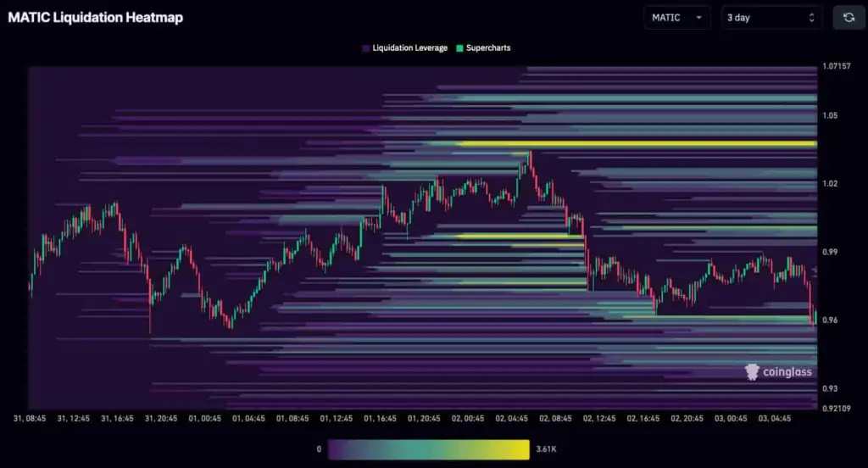Click the 3 day stepper arrows
Image resolution: width=868 pixels, height=468 pixels.
click(x=811, y=18)
